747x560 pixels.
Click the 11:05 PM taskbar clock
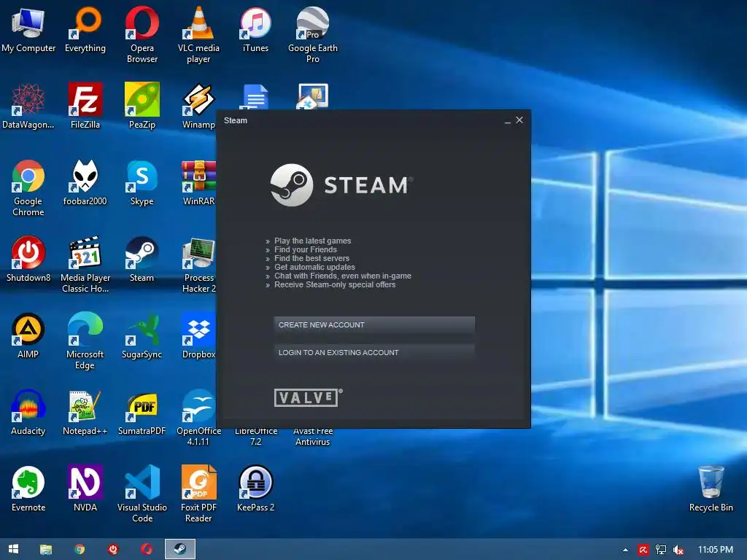[716, 550]
